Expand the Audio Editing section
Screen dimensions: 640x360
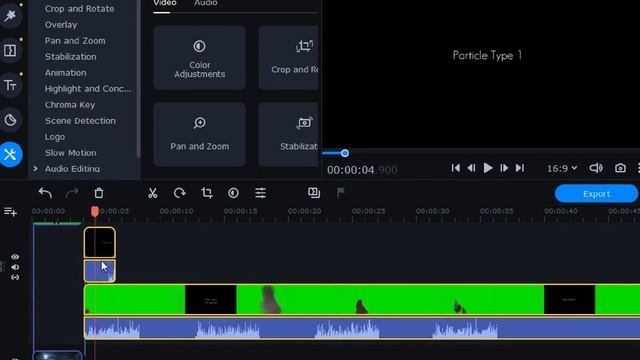(x=36, y=169)
